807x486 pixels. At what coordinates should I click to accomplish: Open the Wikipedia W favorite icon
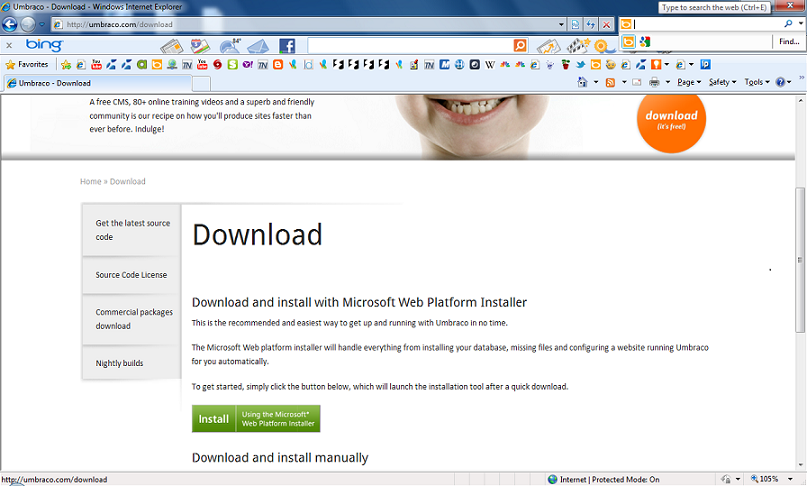(x=490, y=64)
